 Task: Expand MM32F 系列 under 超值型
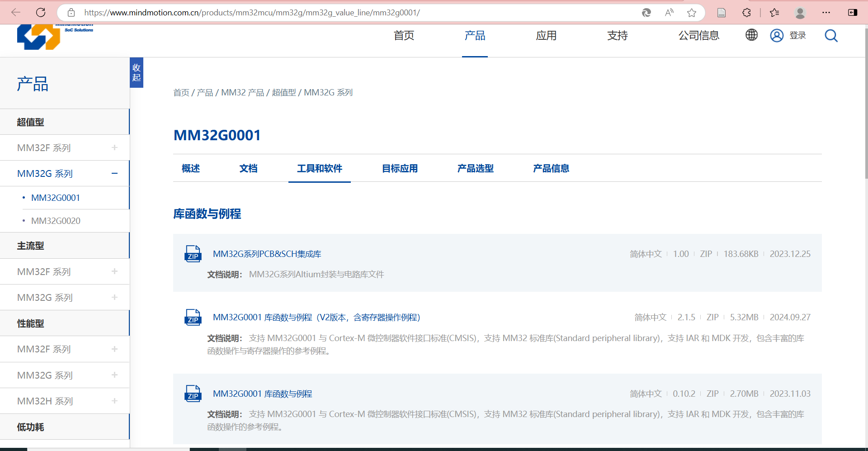click(114, 147)
